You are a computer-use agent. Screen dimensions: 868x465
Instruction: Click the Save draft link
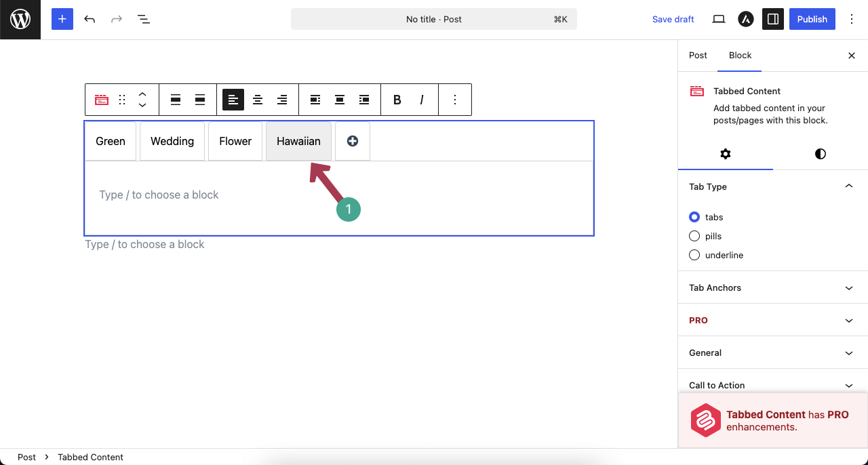(x=673, y=19)
